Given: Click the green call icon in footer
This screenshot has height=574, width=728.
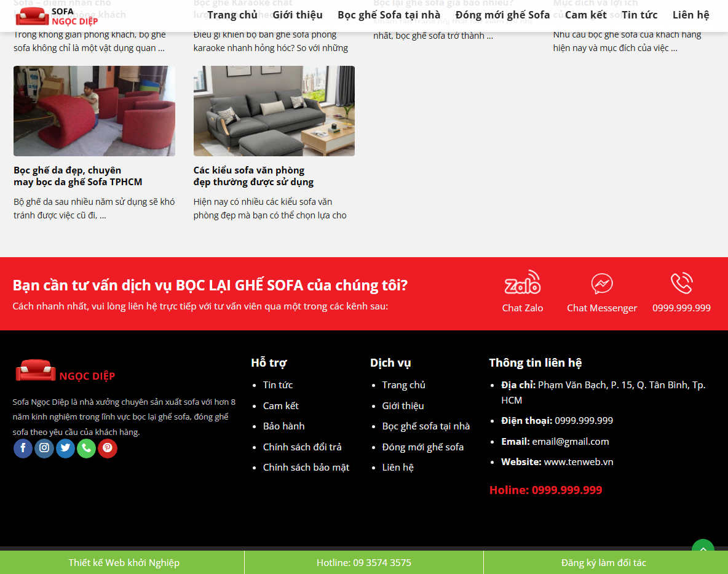Looking at the screenshot, I should pyautogui.click(x=86, y=448).
